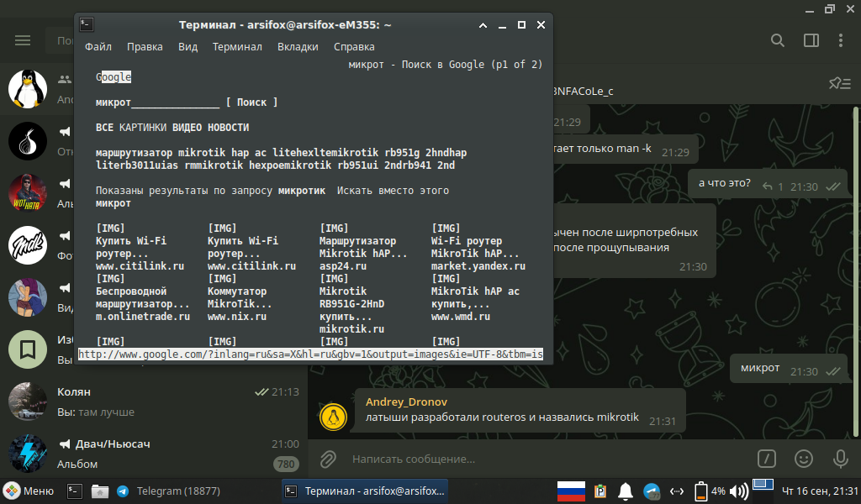Click the URL status line in terminal
This screenshot has height=504, width=861.
point(311,354)
